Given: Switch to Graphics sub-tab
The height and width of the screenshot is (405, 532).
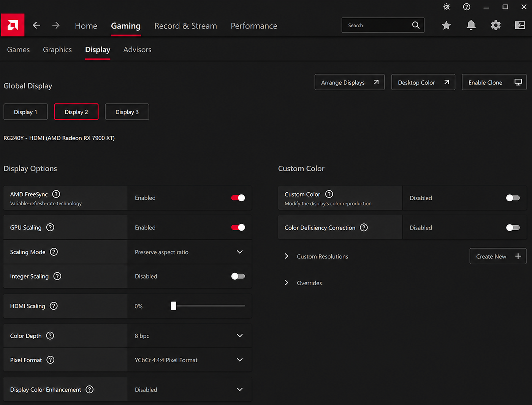Looking at the screenshot, I should point(57,49).
